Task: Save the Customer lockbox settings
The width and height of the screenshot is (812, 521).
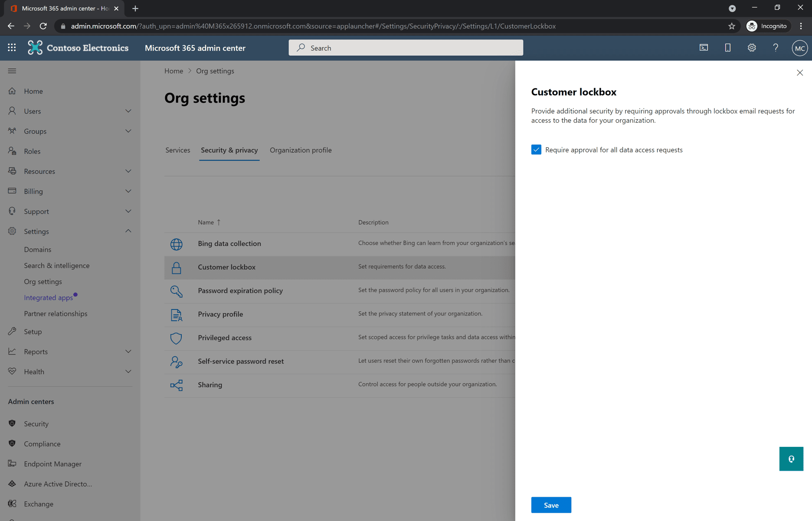Action: (551, 505)
